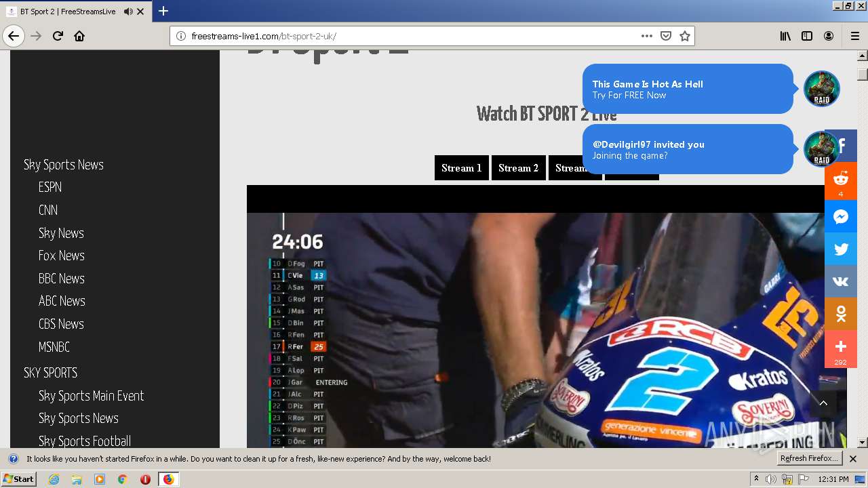Switch to Stream 1
The image size is (868, 488).
pyautogui.click(x=461, y=168)
